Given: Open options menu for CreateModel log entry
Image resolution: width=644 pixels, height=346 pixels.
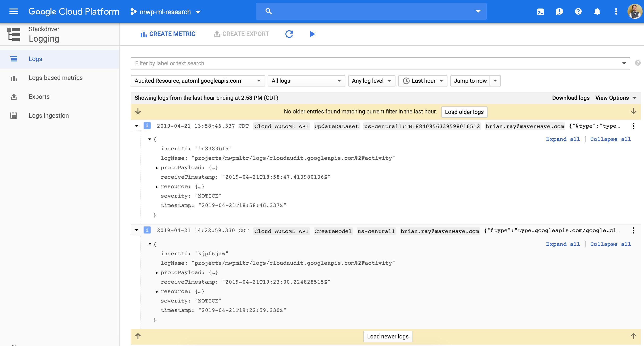Looking at the screenshot, I should click(633, 230).
